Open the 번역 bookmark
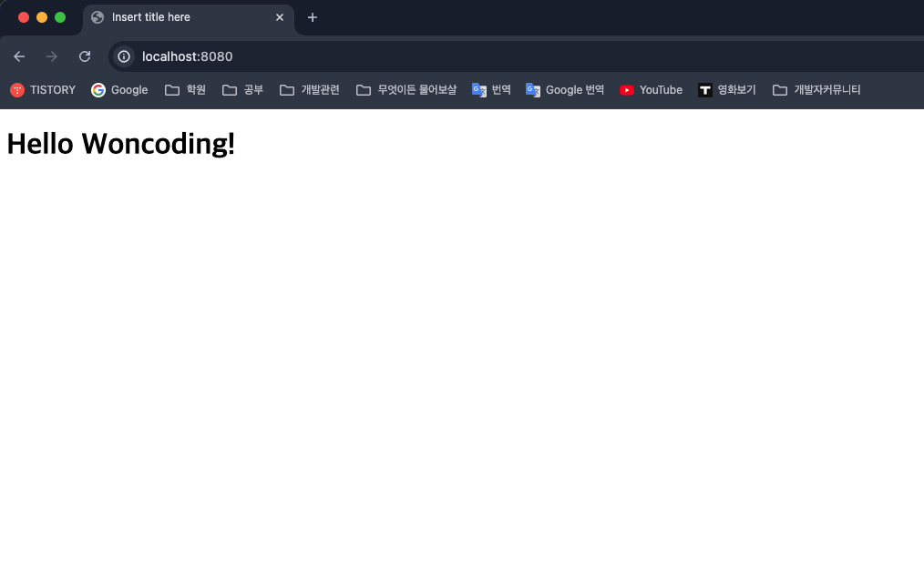This screenshot has height=580, width=924. (x=491, y=90)
